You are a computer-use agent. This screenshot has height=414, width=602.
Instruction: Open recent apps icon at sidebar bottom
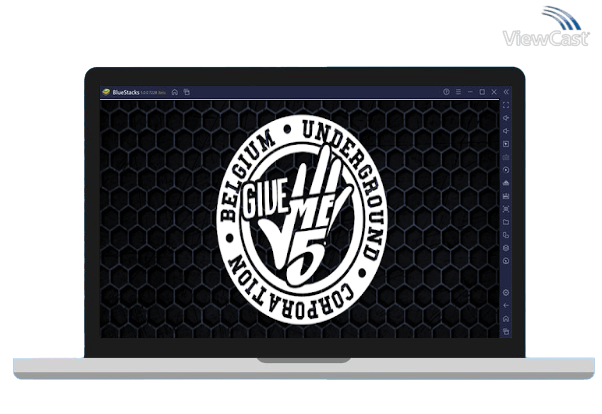[506, 331]
